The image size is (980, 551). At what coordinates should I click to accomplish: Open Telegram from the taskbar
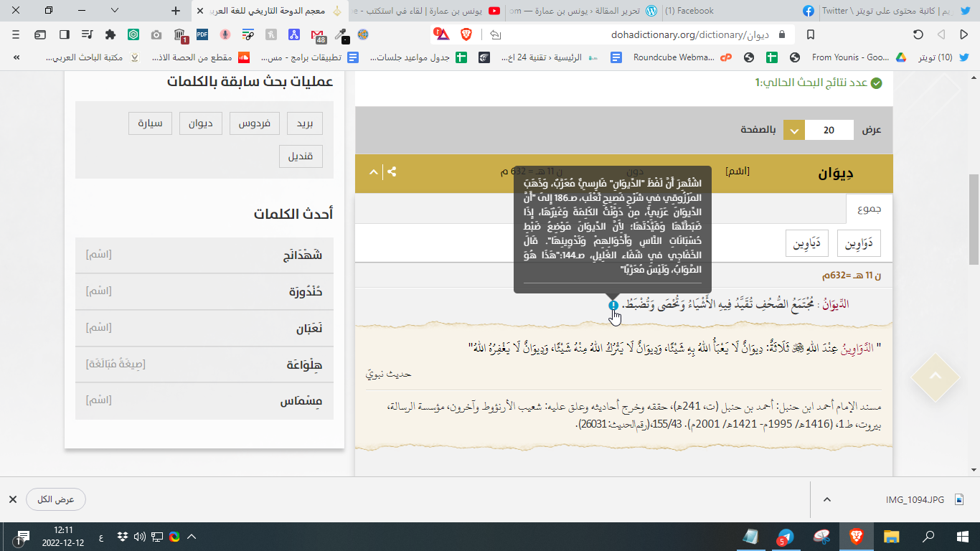(x=786, y=537)
